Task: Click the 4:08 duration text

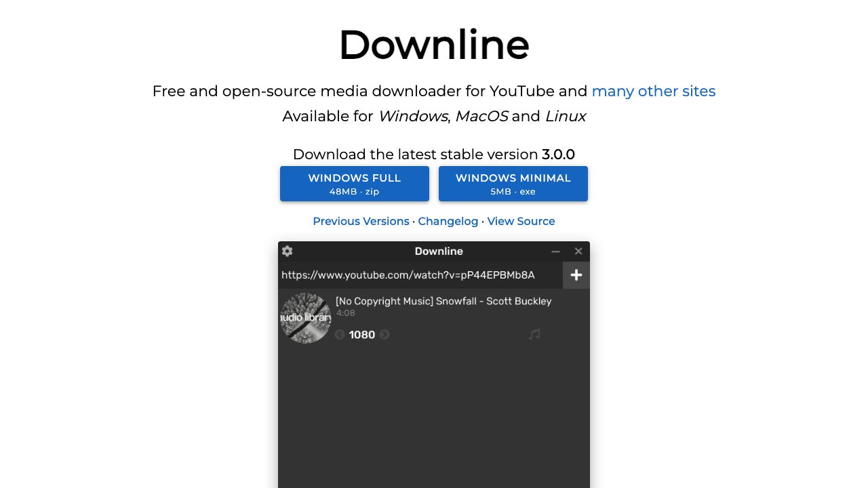Action: 346,313
